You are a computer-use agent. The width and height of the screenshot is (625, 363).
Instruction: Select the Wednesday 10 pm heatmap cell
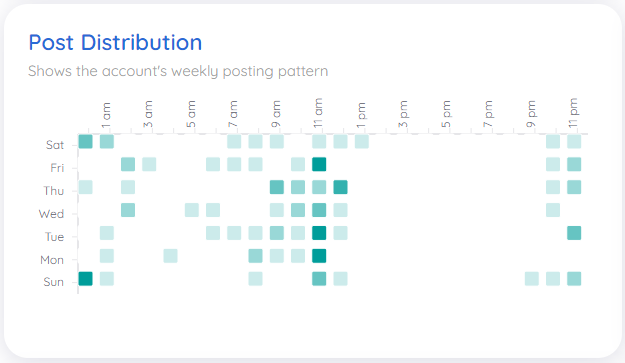pos(553,210)
